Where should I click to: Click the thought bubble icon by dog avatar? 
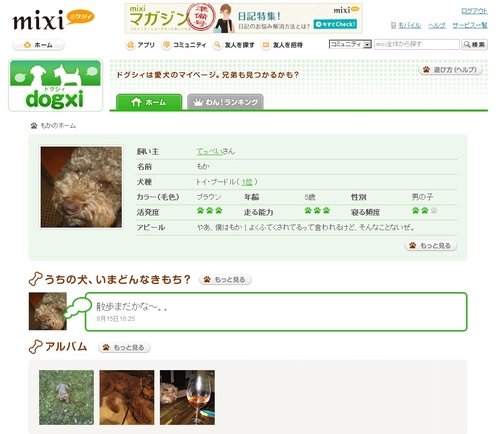click(77, 307)
